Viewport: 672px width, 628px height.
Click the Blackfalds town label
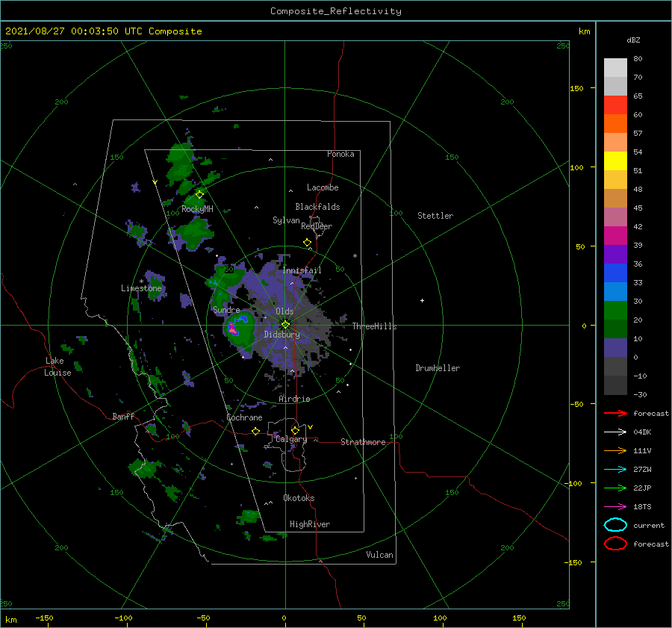[x=317, y=207]
